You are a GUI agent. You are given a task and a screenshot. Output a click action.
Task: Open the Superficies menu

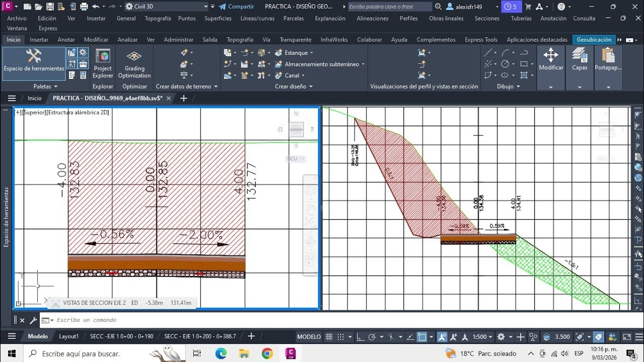point(218,18)
